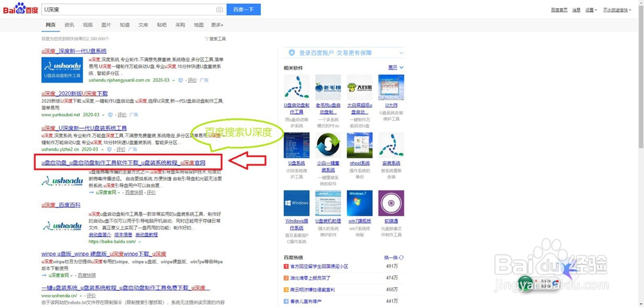Open hot topic '官方回应留学生回国侵淹小区'
This screenshot has width=644, height=307.
point(319,266)
